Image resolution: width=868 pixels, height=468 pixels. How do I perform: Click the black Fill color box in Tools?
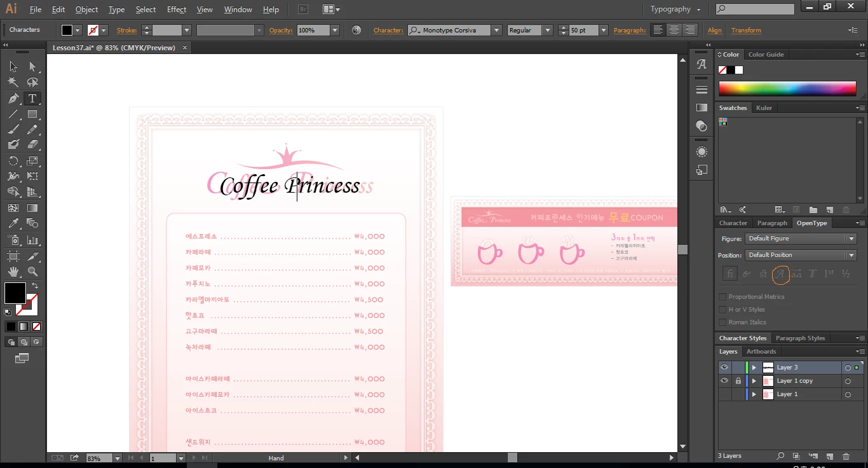[x=15, y=293]
